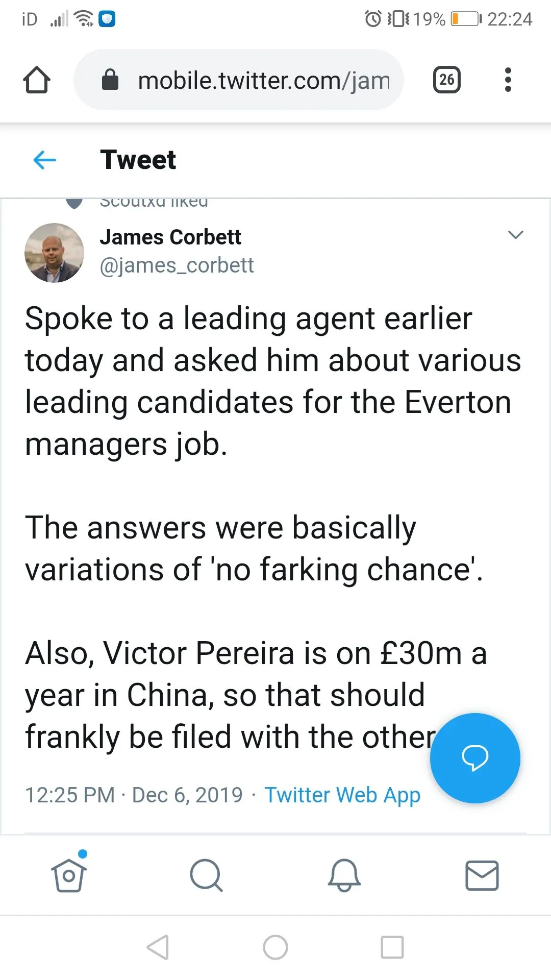This screenshot has width=551, height=980.
Task: Tap the browser home icon
Action: (37, 80)
